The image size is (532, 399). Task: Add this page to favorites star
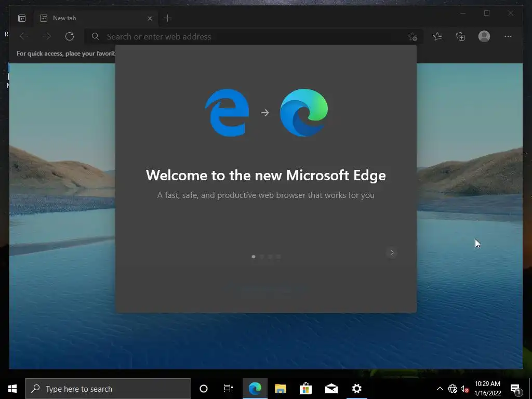413,37
